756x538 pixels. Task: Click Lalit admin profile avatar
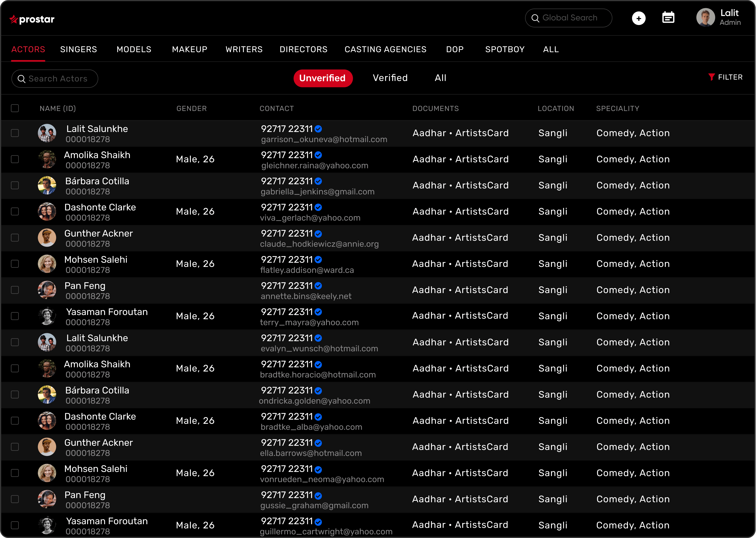click(705, 18)
